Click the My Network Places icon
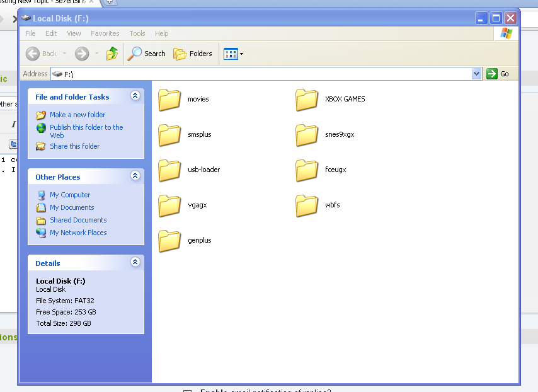This screenshot has height=392, width=538. coord(41,233)
